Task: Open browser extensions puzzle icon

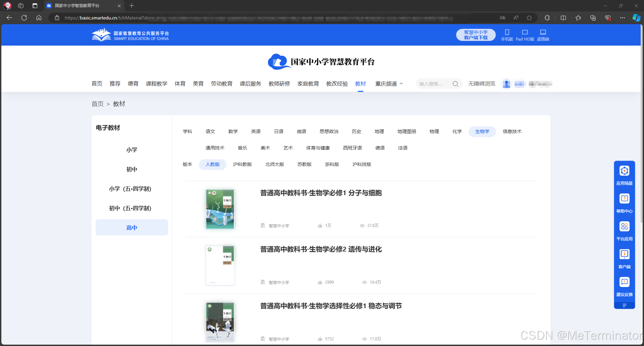Action: (x=547, y=18)
